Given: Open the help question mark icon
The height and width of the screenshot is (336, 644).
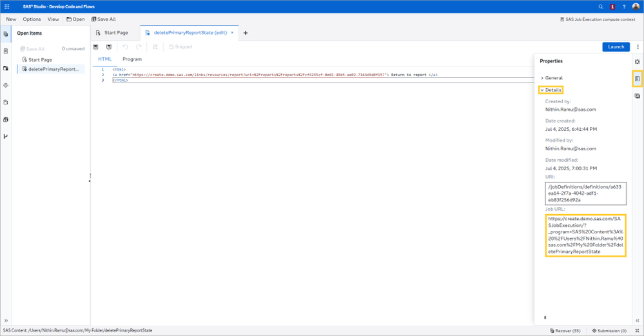Looking at the screenshot, I should (624, 6).
